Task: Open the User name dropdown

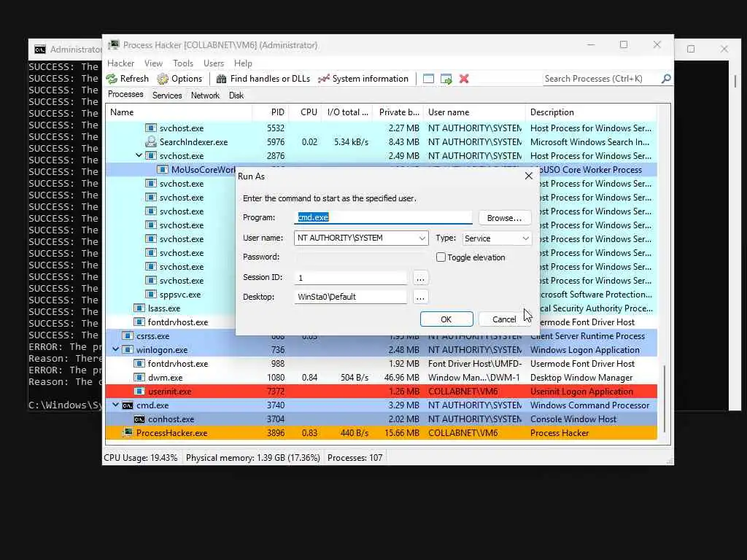Action: 422,238
